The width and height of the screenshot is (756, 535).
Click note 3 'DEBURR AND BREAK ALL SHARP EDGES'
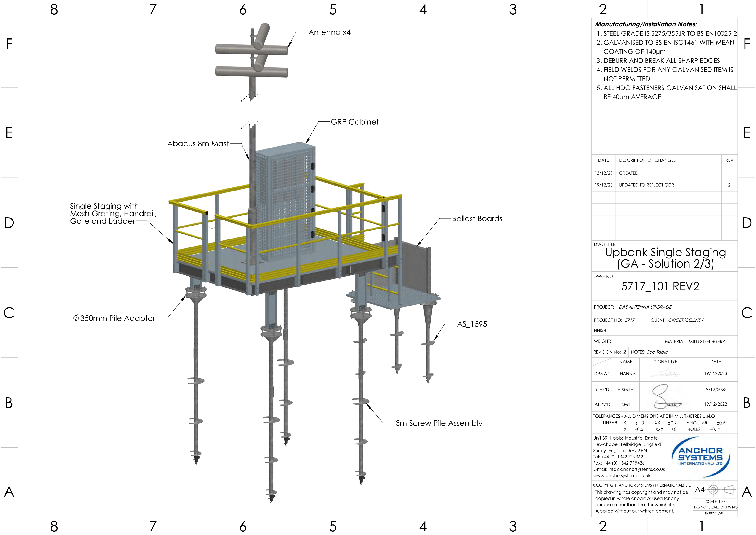[x=658, y=61]
